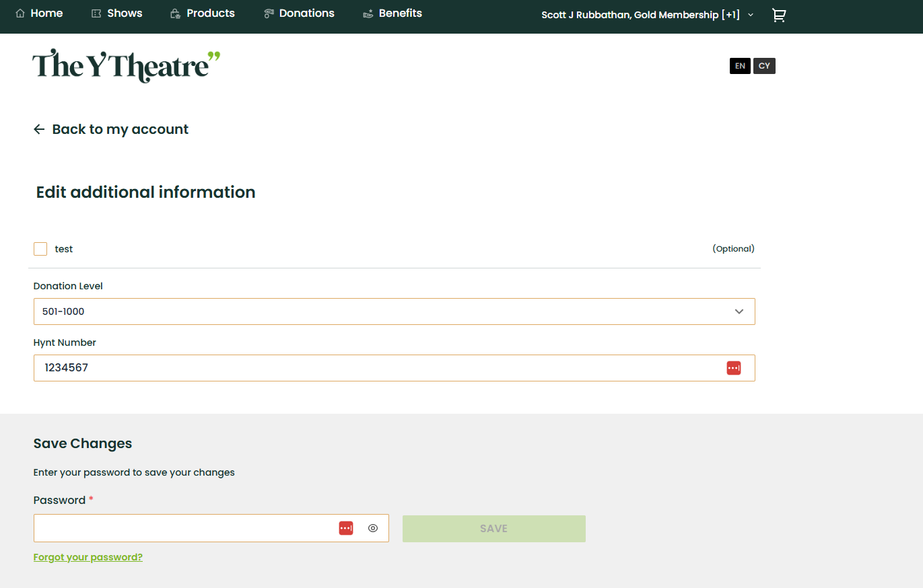Screen dimensions: 923x588
Task: Click Back to my account link
Action: (x=111, y=129)
